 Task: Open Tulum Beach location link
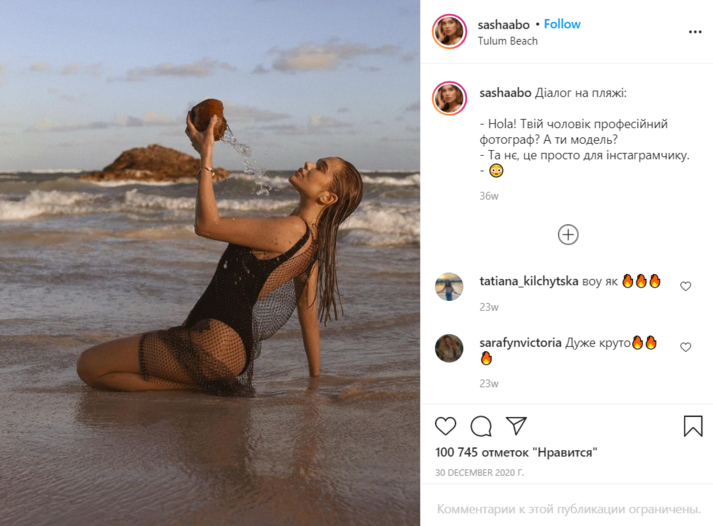508,41
